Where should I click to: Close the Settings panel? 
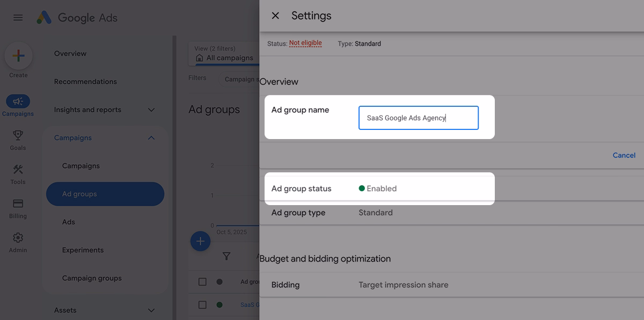(x=275, y=16)
